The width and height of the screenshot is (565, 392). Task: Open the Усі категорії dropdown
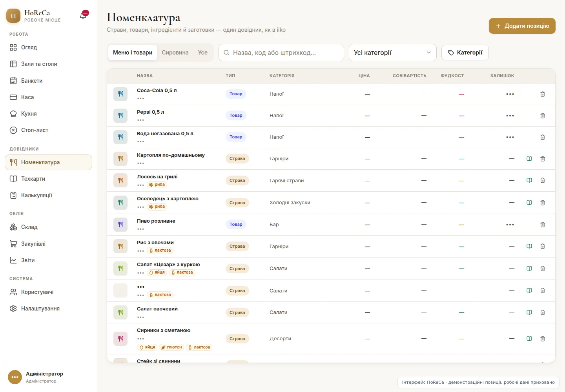click(x=392, y=53)
